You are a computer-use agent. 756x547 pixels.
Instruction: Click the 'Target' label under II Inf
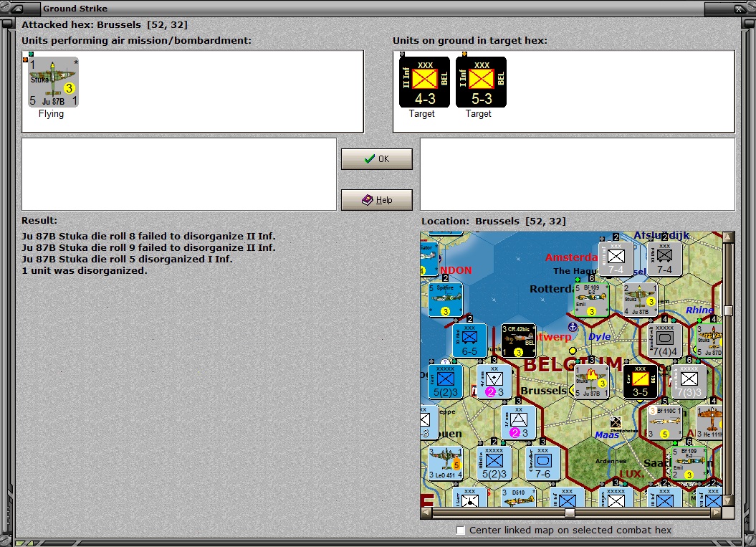click(422, 114)
